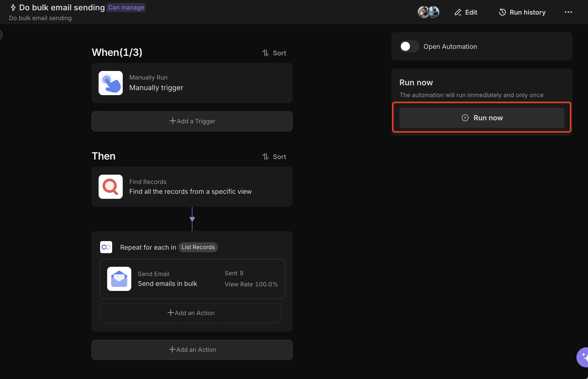Click Add a Trigger button
This screenshot has height=379, width=588.
tap(192, 121)
